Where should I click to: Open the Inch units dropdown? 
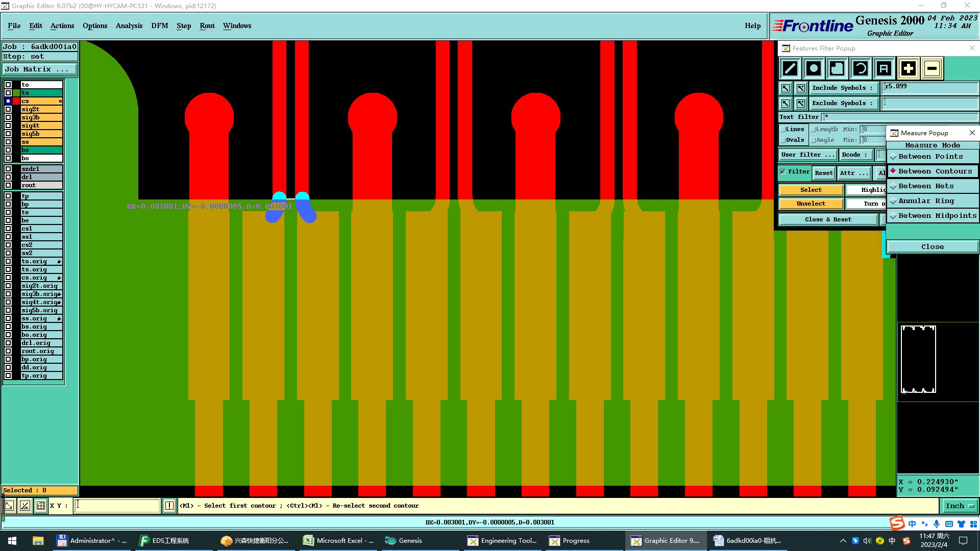[960, 506]
